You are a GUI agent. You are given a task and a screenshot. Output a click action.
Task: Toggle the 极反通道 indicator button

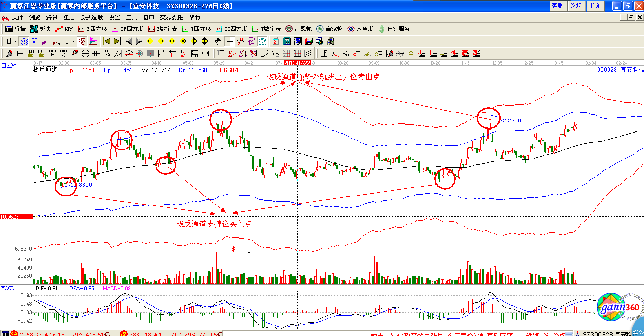tap(45, 70)
